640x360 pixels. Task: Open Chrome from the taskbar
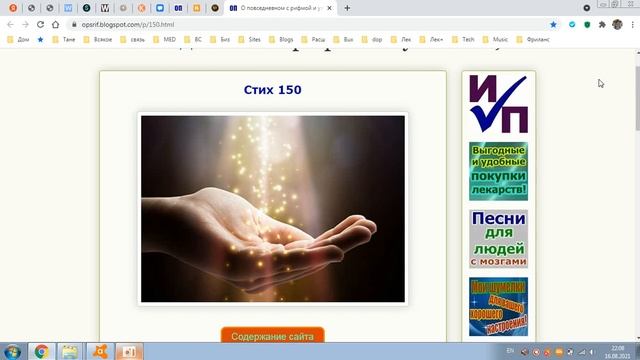[41, 351]
